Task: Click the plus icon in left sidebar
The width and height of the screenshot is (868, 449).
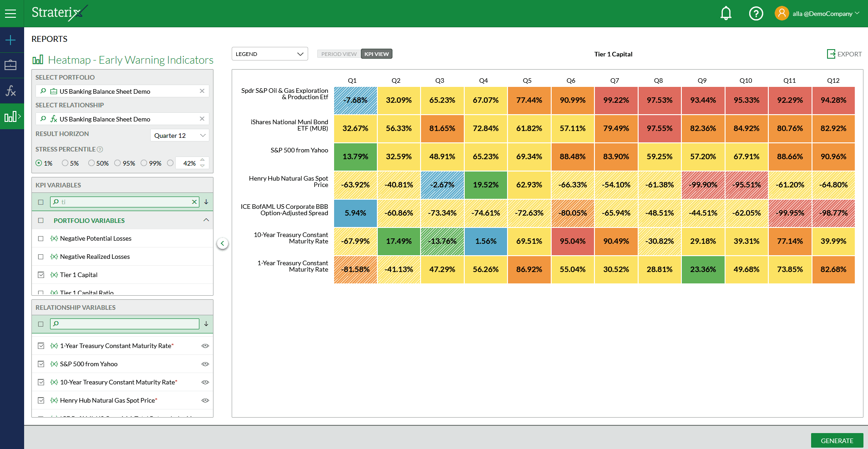Action: click(10, 40)
